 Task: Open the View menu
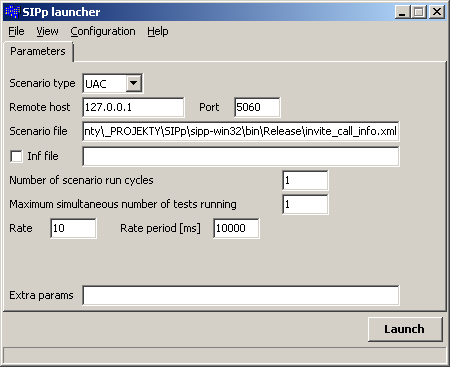[47, 31]
